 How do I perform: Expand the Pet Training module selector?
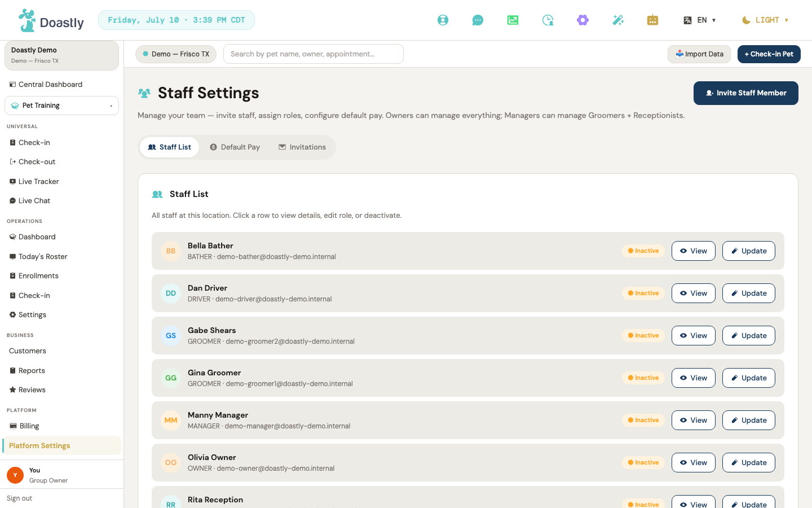61,106
